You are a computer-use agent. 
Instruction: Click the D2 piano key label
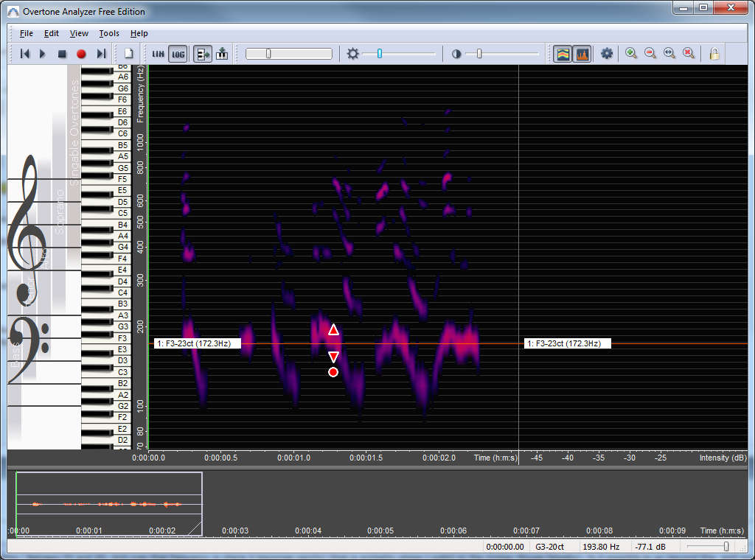click(123, 440)
